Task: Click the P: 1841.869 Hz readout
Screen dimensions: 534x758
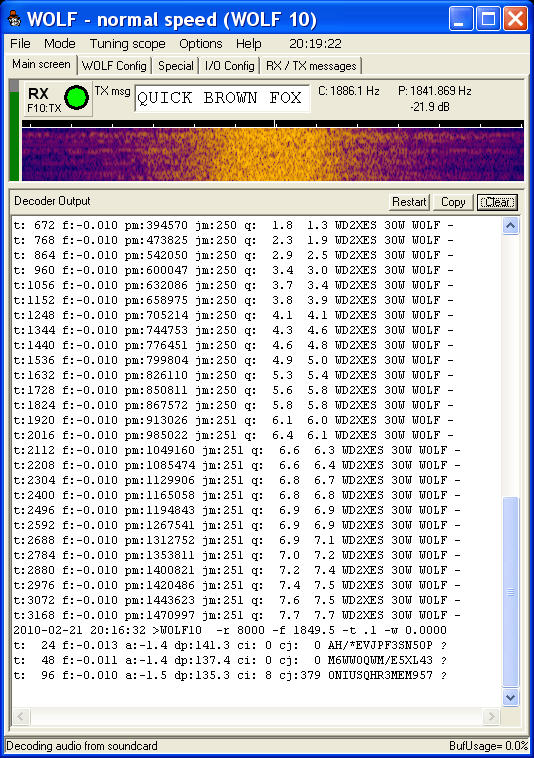Action: point(434,91)
